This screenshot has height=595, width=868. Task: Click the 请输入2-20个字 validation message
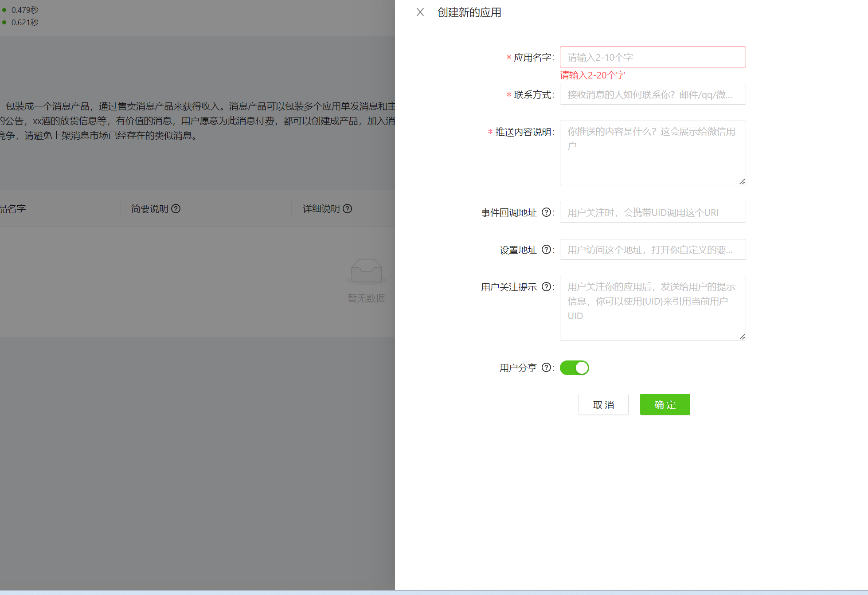tap(593, 75)
